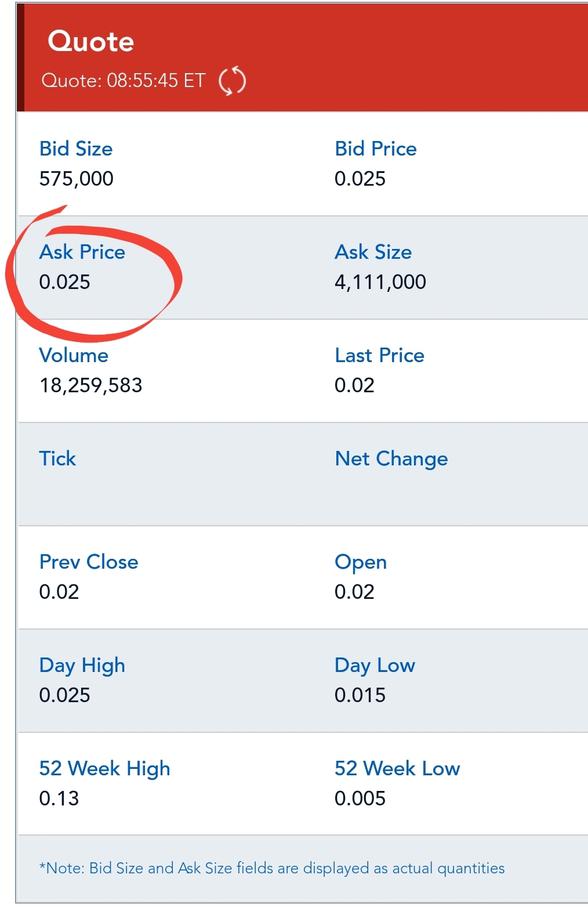
Task: Select the volume value 18,259,583
Action: point(91,386)
